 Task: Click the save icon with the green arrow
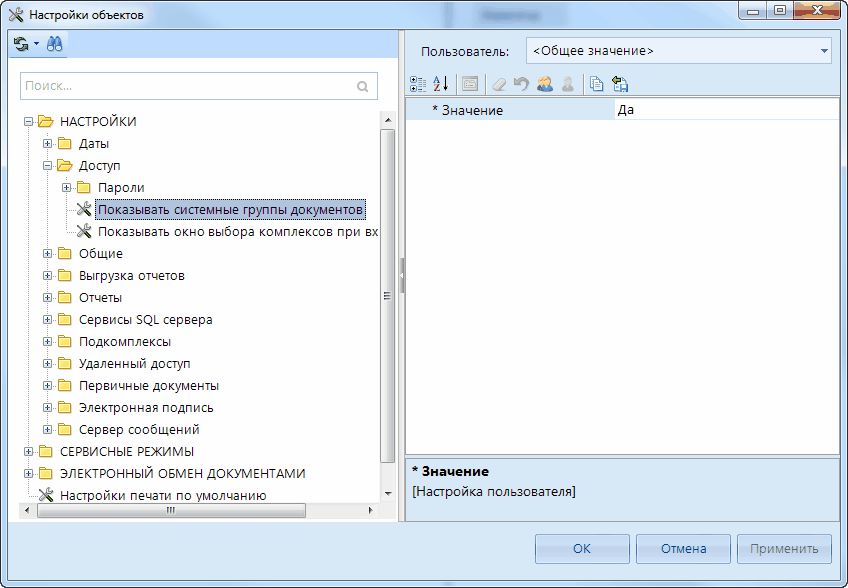pyautogui.click(x=619, y=84)
